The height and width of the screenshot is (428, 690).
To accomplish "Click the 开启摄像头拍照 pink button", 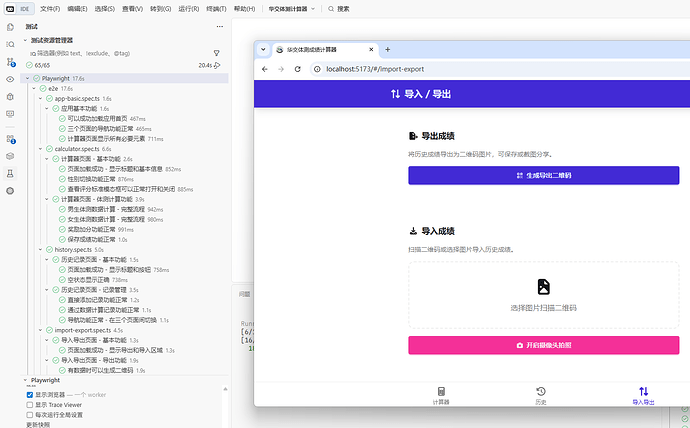I will click(543, 345).
